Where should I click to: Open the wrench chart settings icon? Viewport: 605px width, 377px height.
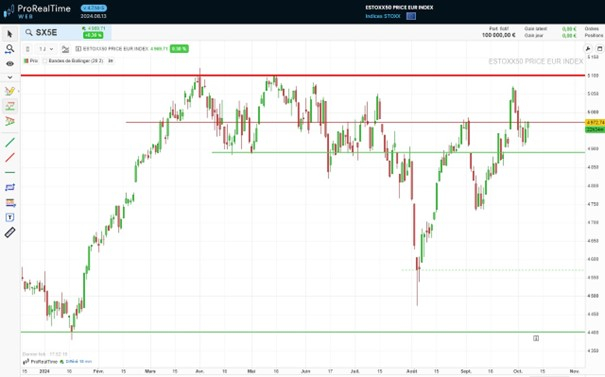[588, 49]
